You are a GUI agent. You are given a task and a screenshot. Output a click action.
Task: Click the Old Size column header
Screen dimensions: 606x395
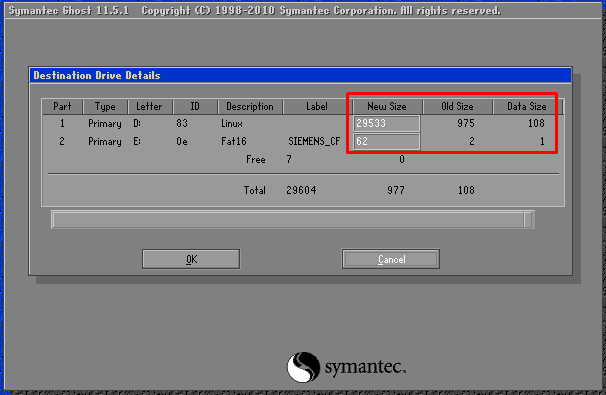point(458,107)
